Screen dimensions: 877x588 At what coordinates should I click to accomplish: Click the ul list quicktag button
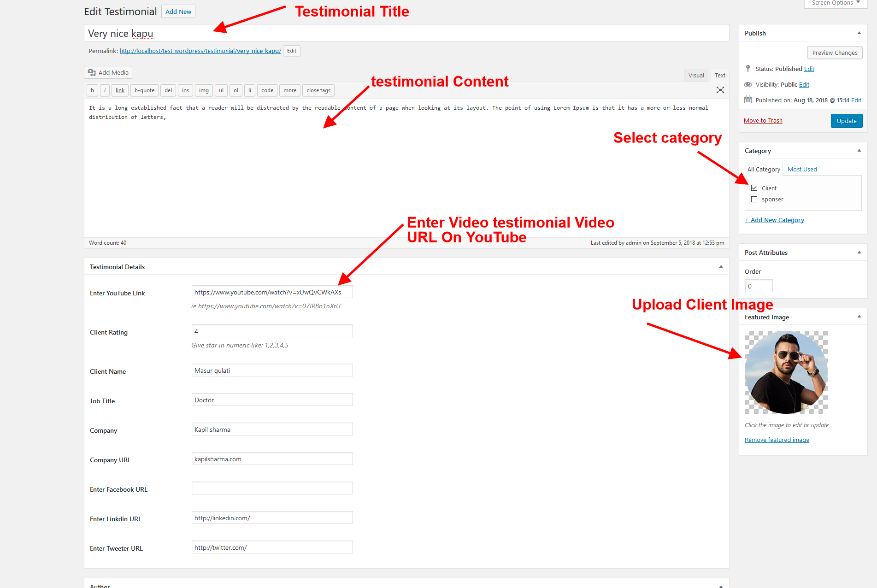pyautogui.click(x=221, y=90)
